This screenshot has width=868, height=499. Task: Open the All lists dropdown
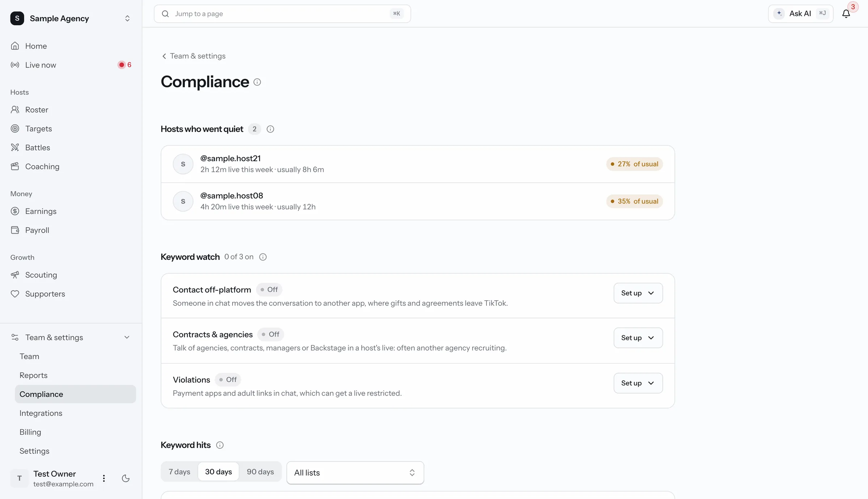[x=355, y=473]
